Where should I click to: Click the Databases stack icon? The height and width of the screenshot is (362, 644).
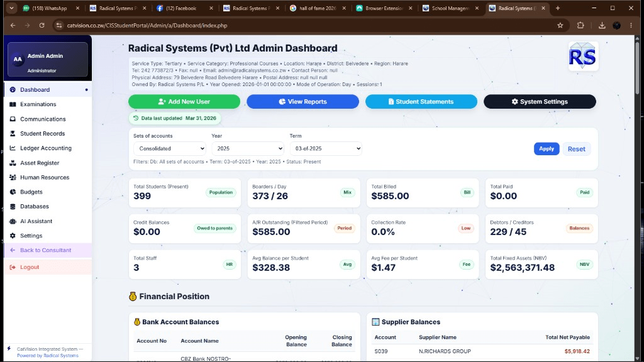[x=13, y=206]
